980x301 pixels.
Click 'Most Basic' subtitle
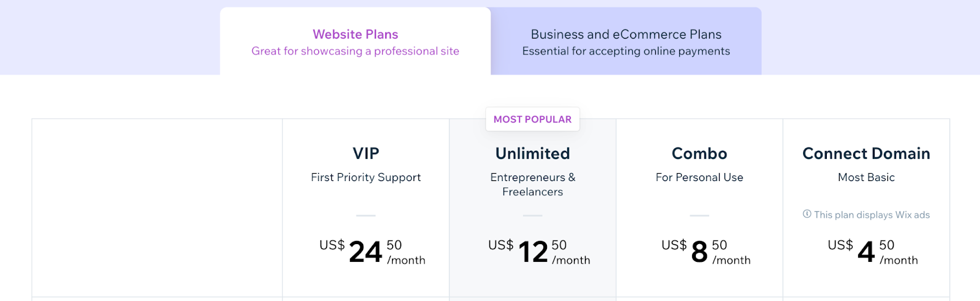pyautogui.click(x=866, y=177)
